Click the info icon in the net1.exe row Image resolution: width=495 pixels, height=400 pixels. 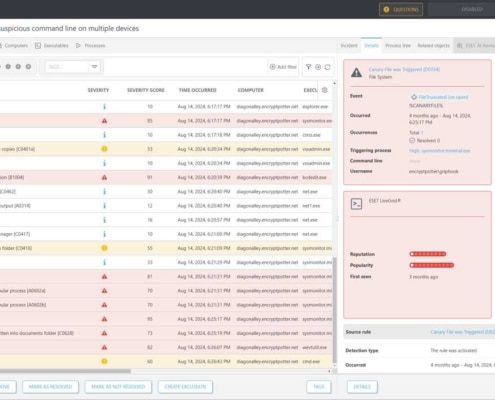tap(104, 206)
